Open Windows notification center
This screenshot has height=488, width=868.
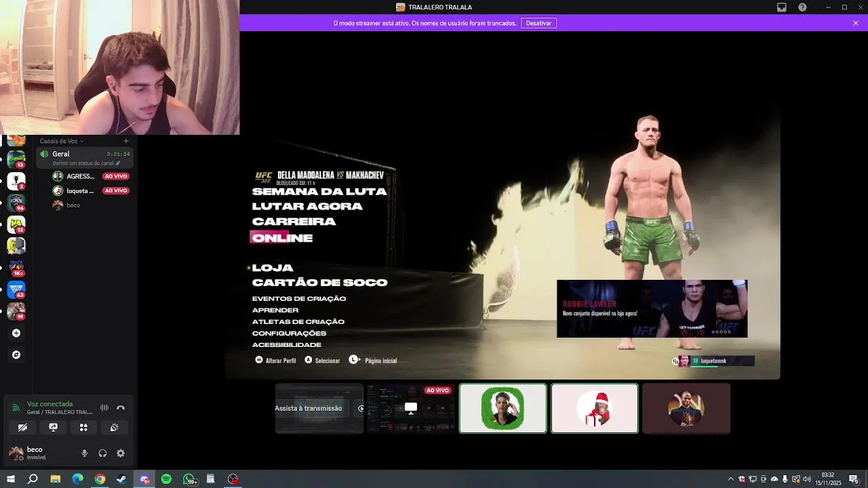point(854,479)
